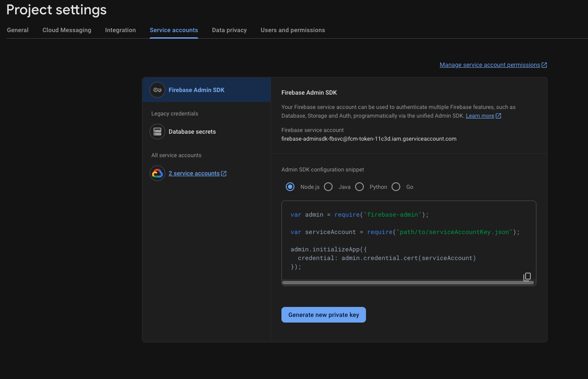Choose the Python radio button
This screenshot has height=379, width=588.
[x=359, y=187]
